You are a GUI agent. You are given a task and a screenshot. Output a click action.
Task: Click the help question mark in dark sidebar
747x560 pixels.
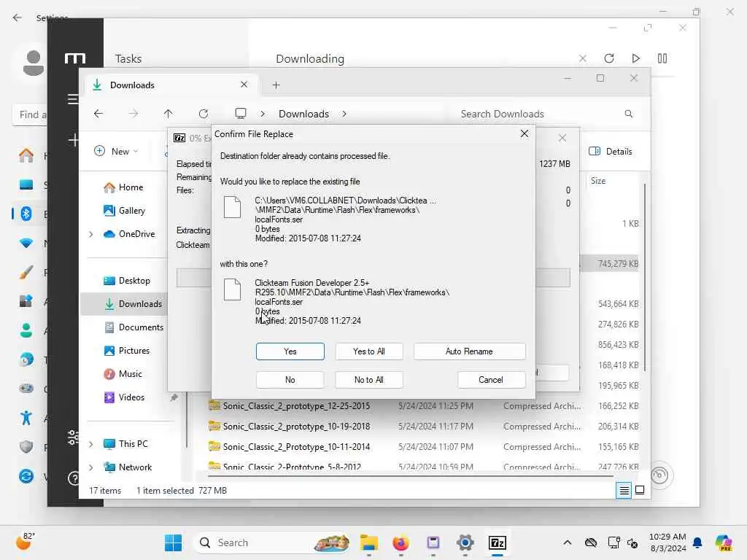point(74,478)
